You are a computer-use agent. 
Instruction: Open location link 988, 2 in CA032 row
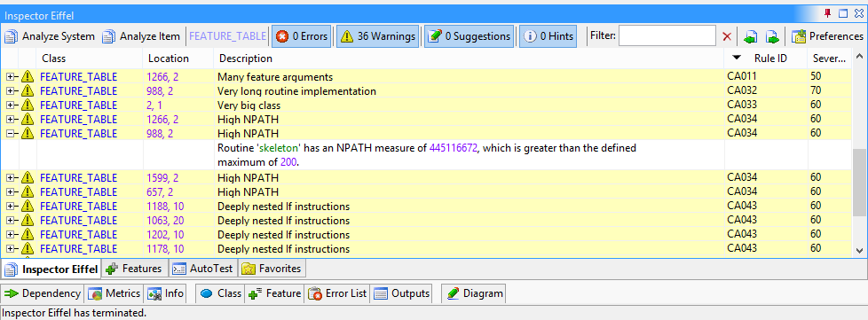pyautogui.click(x=160, y=91)
